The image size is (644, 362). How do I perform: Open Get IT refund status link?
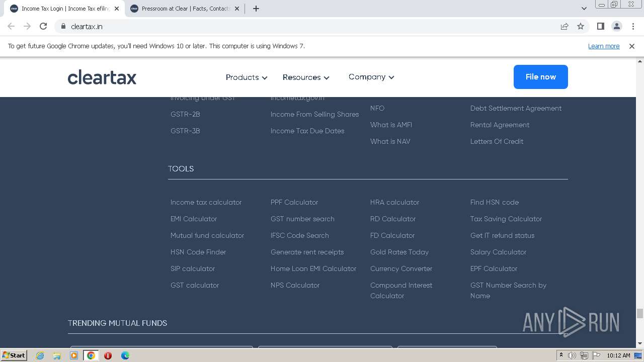tap(503, 235)
